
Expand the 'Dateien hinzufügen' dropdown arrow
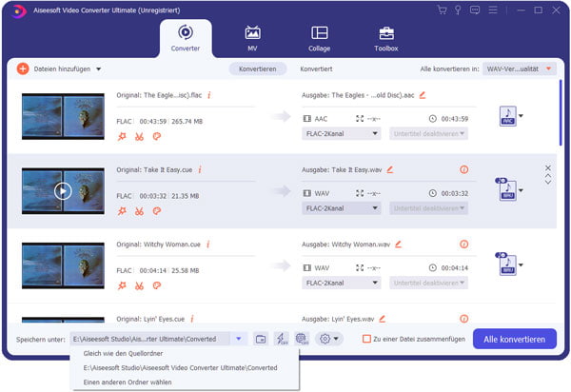97,69
